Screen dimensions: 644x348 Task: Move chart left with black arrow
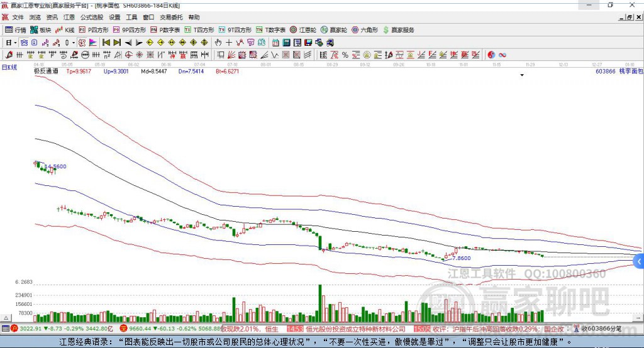(x=128, y=43)
